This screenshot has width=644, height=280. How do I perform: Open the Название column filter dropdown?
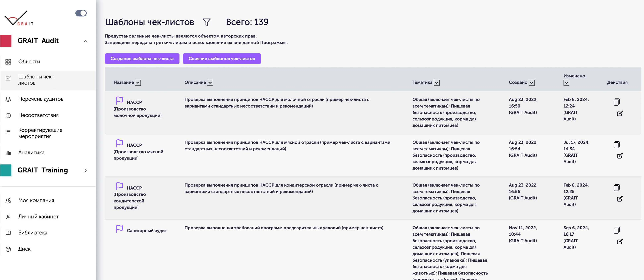(x=138, y=83)
